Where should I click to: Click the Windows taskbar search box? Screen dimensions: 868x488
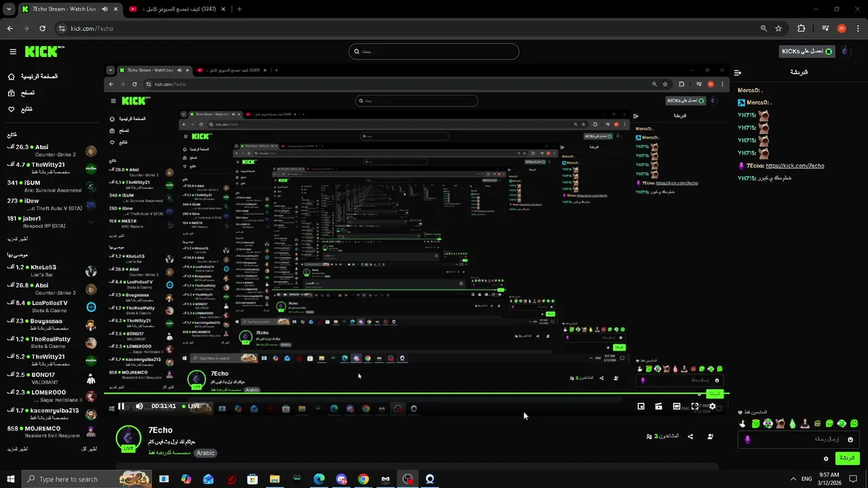(x=88, y=479)
